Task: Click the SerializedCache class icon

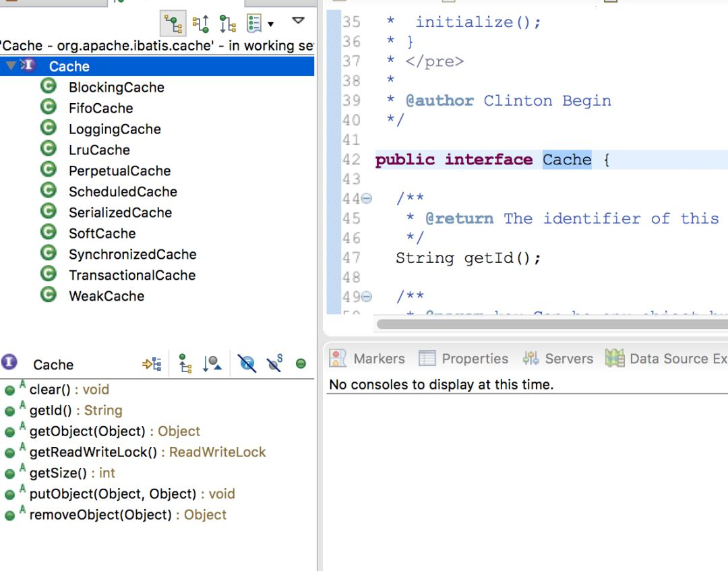Action: [49, 212]
